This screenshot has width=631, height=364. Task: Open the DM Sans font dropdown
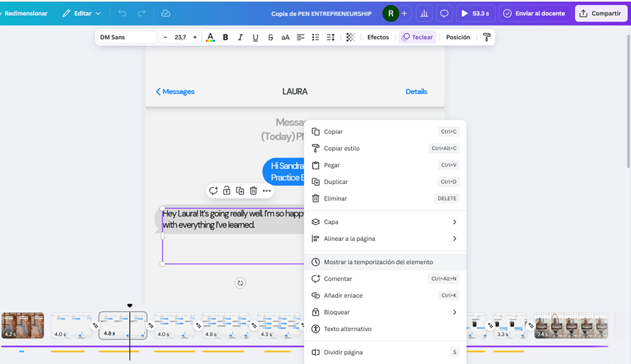126,37
